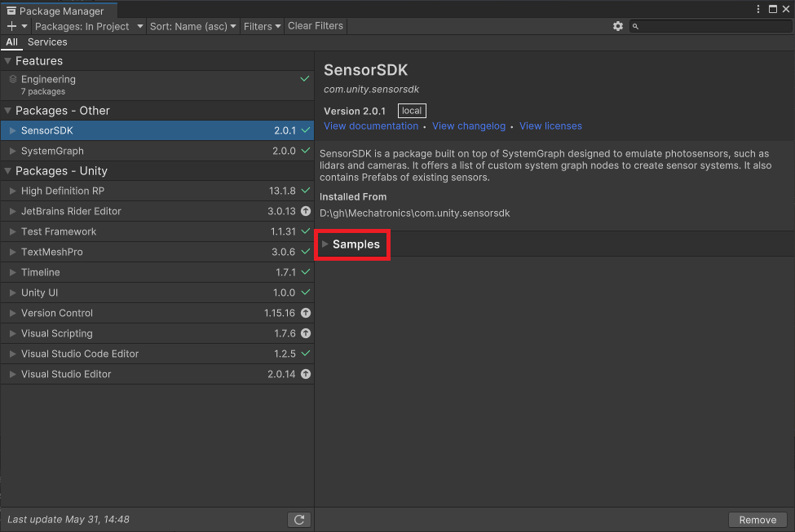
Task: Click the add package plus icon
Action: (x=11, y=26)
